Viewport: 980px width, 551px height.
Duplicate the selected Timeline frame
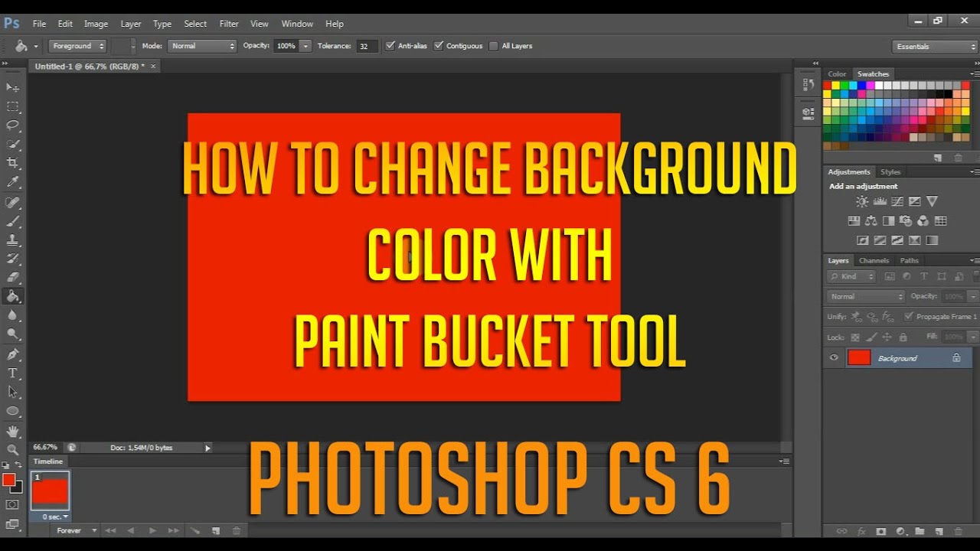(216, 530)
